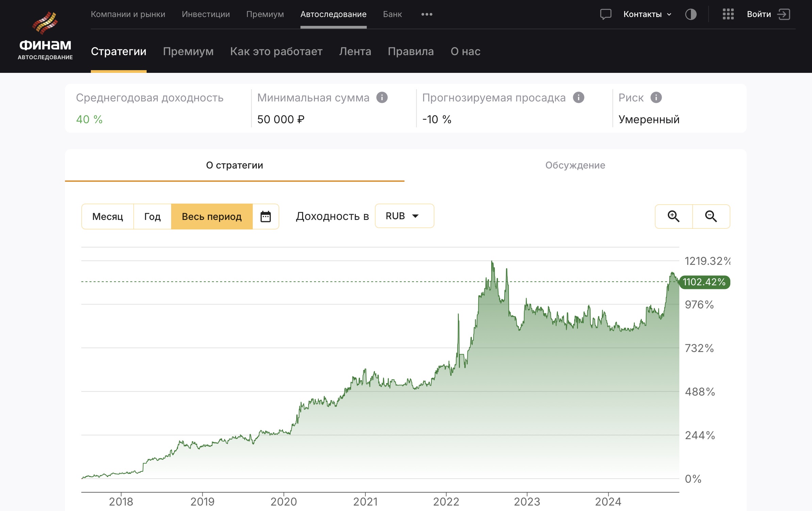Zoom out the chart with magnifier minus

point(711,217)
